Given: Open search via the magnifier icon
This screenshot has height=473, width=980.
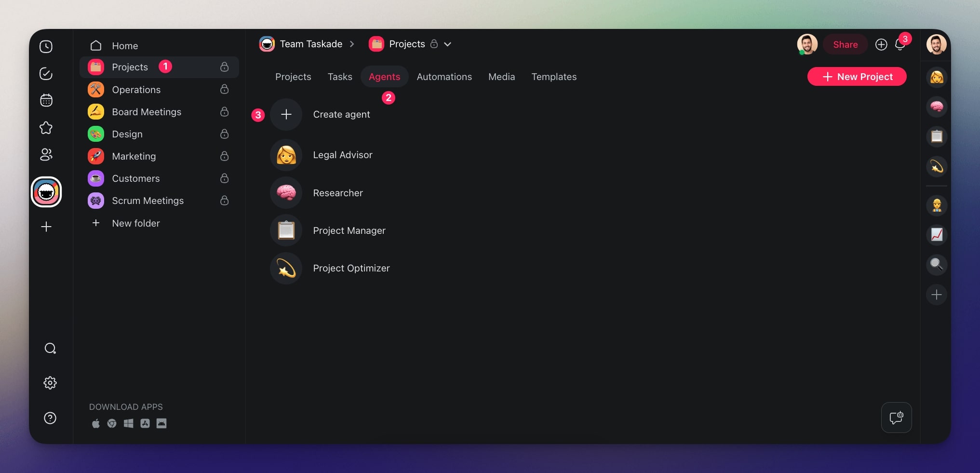Looking at the screenshot, I should point(50,348).
